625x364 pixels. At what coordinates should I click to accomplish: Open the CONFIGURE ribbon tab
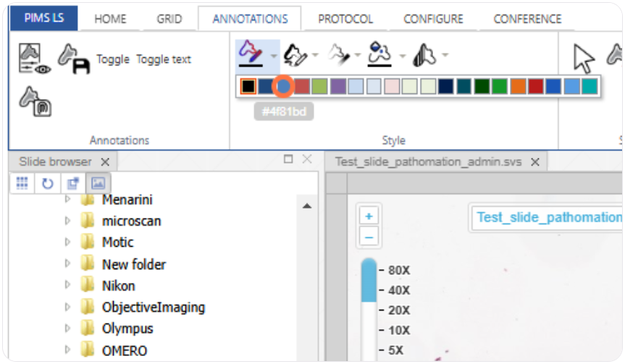[434, 19]
